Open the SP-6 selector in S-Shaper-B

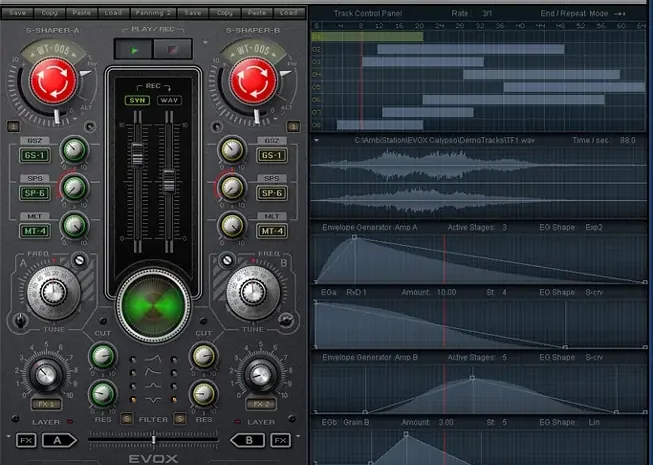click(271, 192)
